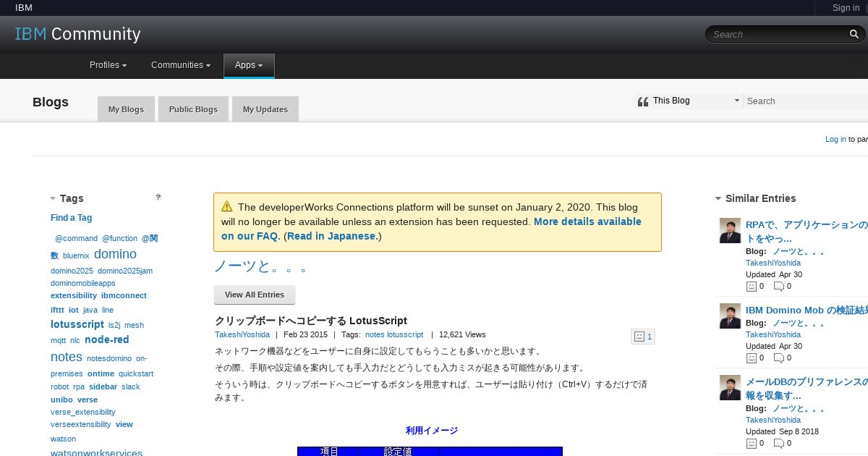
Task: Click the blog Search input field
Action: (806, 101)
